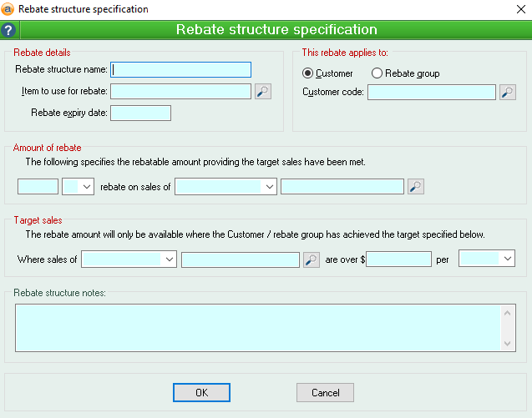Click the Rebate expiry date field
Image resolution: width=532 pixels, height=418 pixels.
click(x=140, y=113)
